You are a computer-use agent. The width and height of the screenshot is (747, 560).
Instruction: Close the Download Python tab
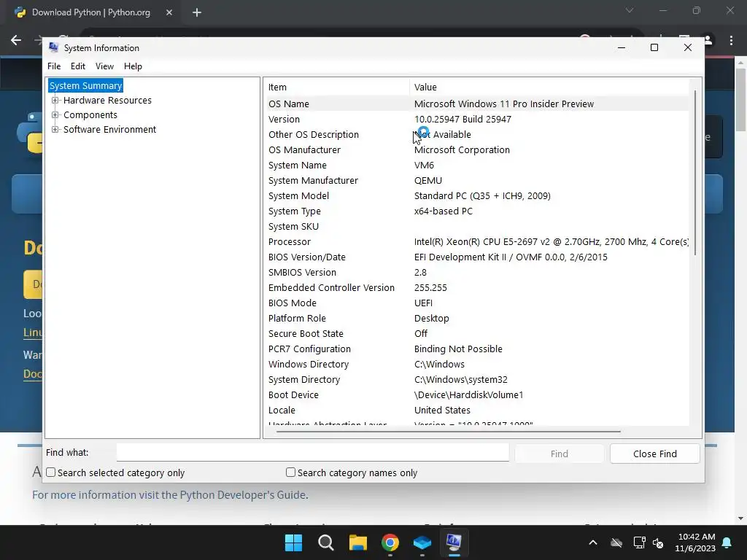(x=169, y=12)
